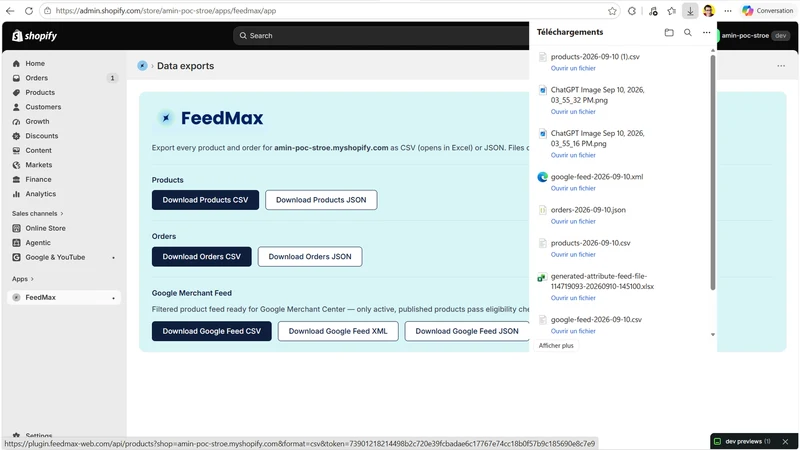This screenshot has width=800, height=450.
Task: Click Afficher plus in downloads panel
Action: pos(556,346)
